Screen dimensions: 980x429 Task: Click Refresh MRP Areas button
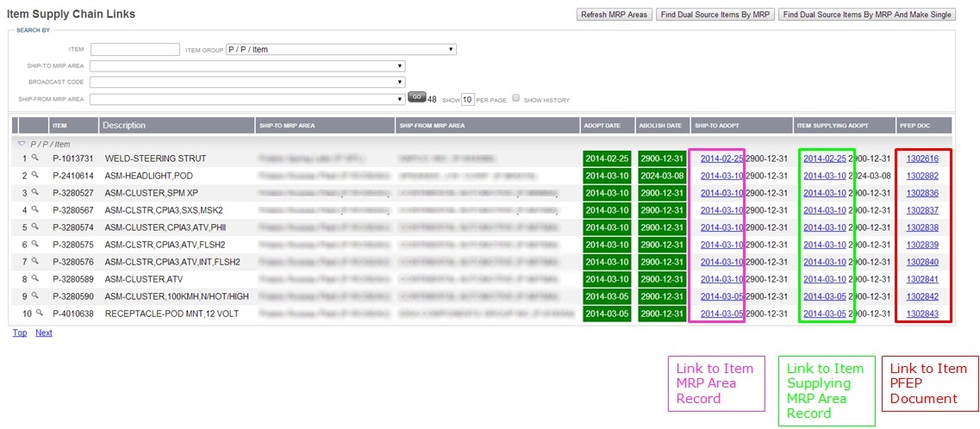(x=614, y=15)
